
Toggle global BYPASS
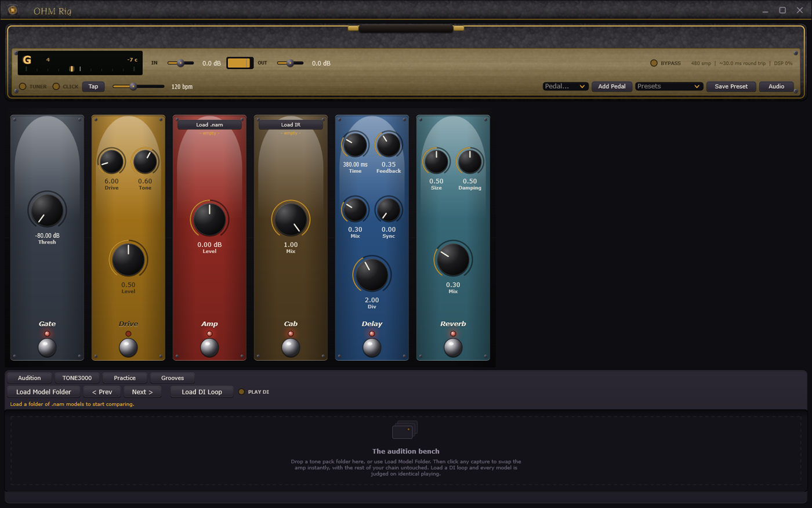click(665, 63)
